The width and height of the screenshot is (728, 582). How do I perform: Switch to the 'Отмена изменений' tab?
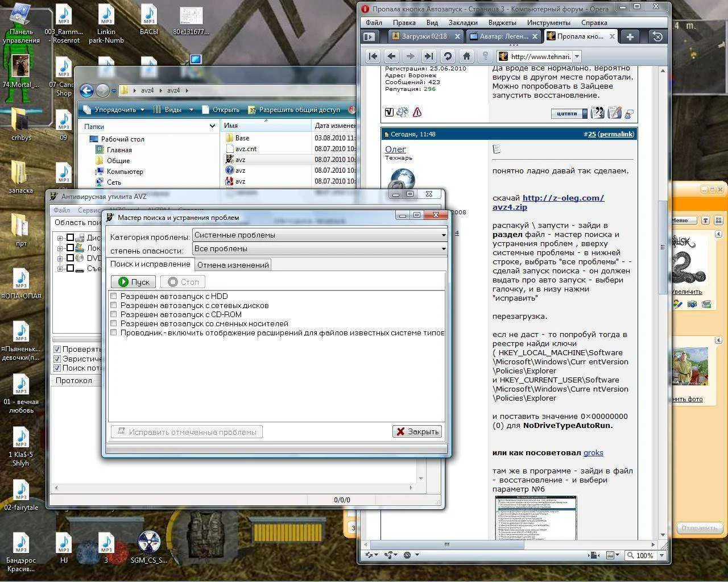click(233, 265)
